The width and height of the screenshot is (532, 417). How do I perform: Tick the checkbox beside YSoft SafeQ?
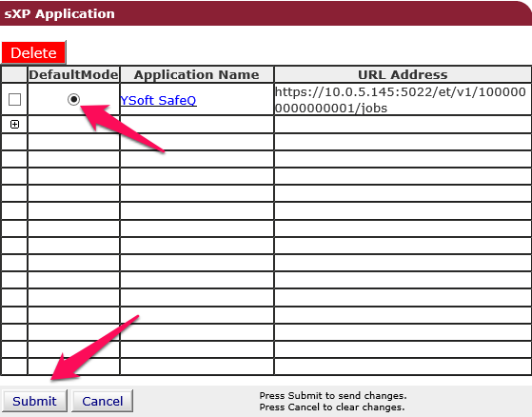point(14,99)
